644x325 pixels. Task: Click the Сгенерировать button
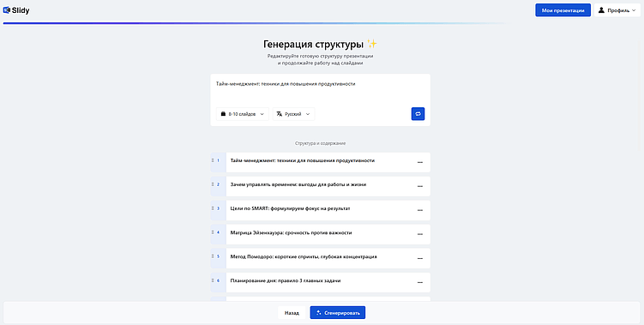coord(338,313)
